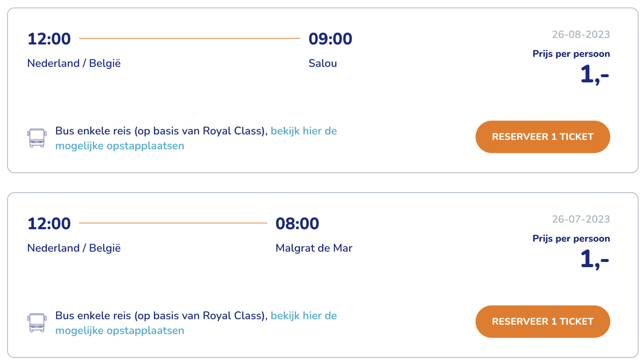Image resolution: width=644 pixels, height=364 pixels.
Task: Click the bus icon in the Salou trip card
Action: tap(37, 138)
